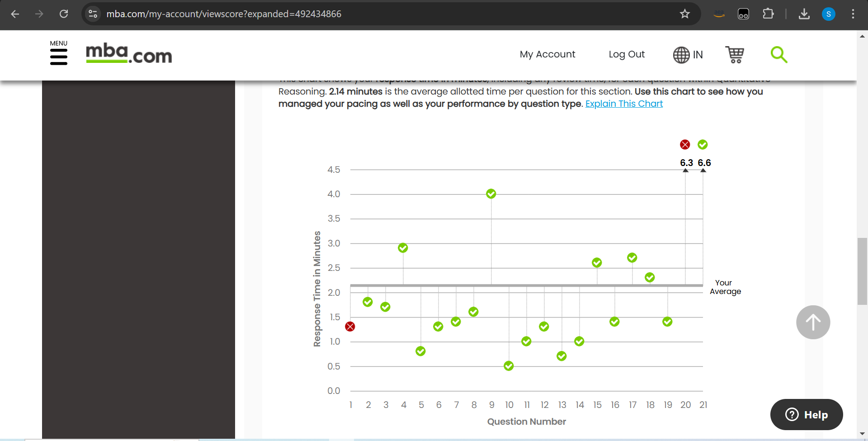868x441 pixels.
Task: View site information in the address bar
Action: 93,14
